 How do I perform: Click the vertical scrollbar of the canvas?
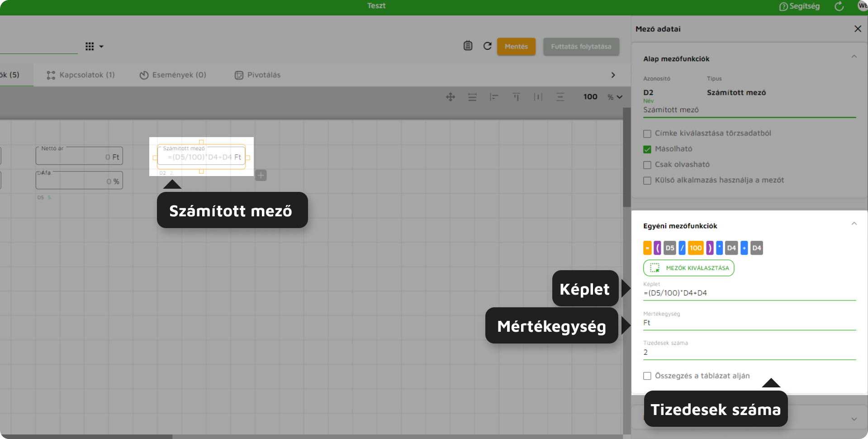click(626, 157)
